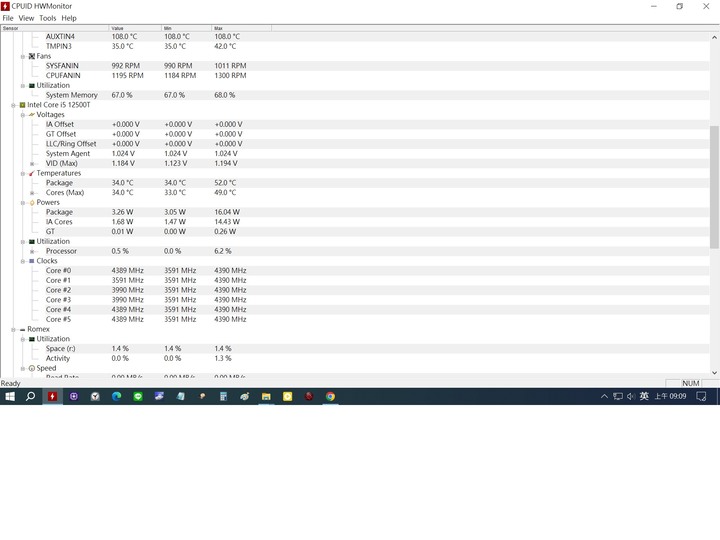Open the volume control tray icon
The image size is (720, 540).
coord(630,396)
